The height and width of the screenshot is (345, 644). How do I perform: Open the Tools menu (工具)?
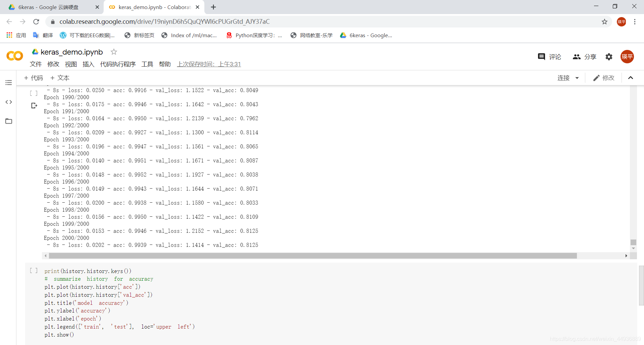pyautogui.click(x=147, y=64)
